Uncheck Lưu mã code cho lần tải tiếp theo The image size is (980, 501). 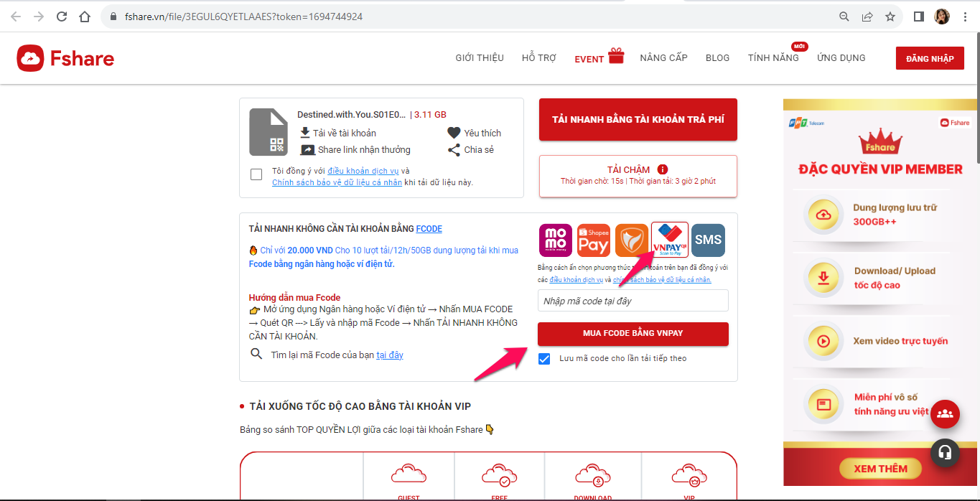pos(544,359)
